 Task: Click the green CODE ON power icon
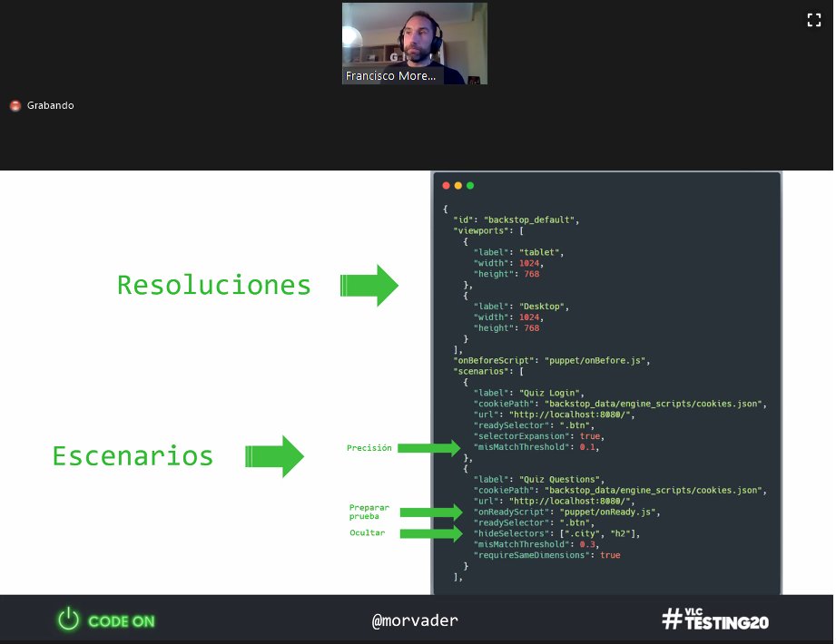click(x=66, y=620)
